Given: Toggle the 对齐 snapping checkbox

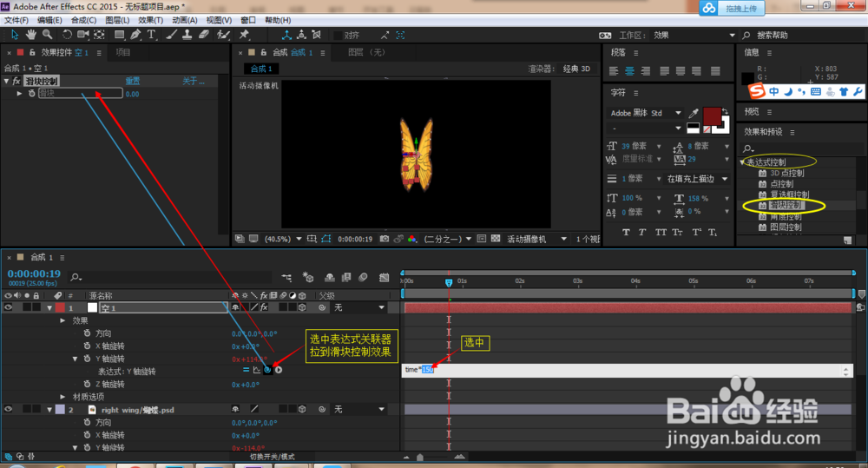Looking at the screenshot, I should click(x=338, y=35).
